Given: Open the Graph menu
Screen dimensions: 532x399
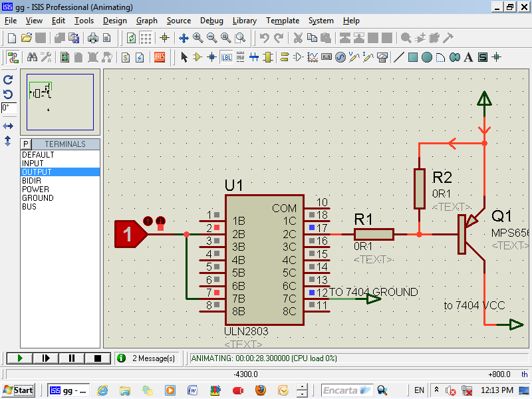Looking at the screenshot, I should pos(147,21).
